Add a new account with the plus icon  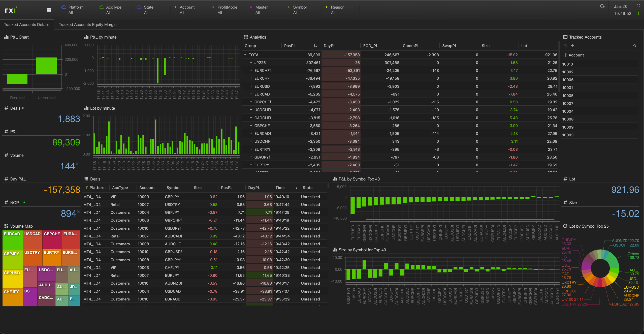pyautogui.click(x=573, y=46)
